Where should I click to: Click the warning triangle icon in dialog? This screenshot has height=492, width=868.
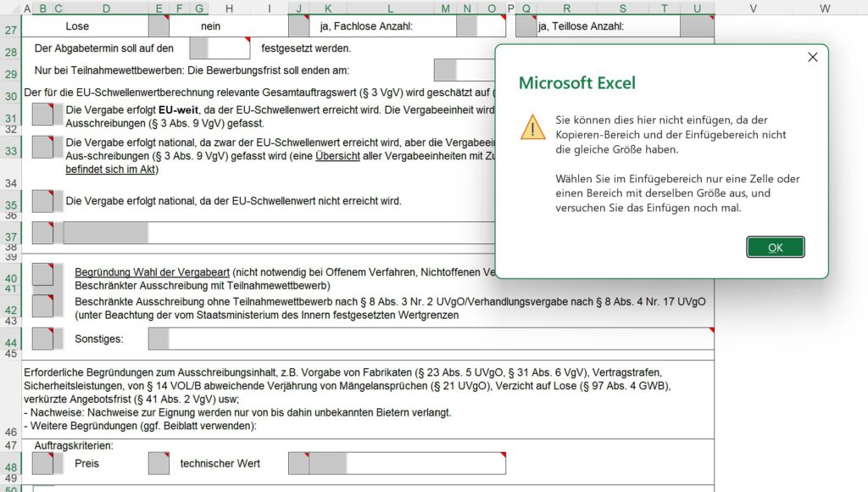tap(532, 127)
